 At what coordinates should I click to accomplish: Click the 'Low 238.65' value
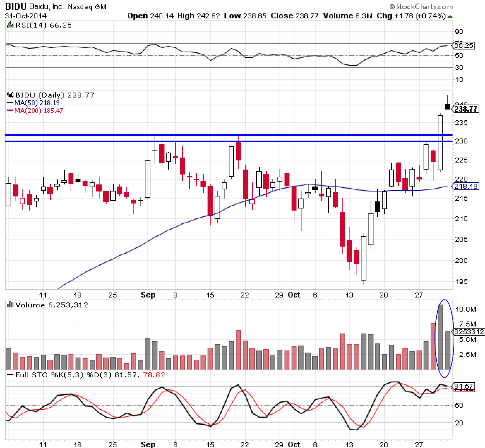[x=245, y=16]
